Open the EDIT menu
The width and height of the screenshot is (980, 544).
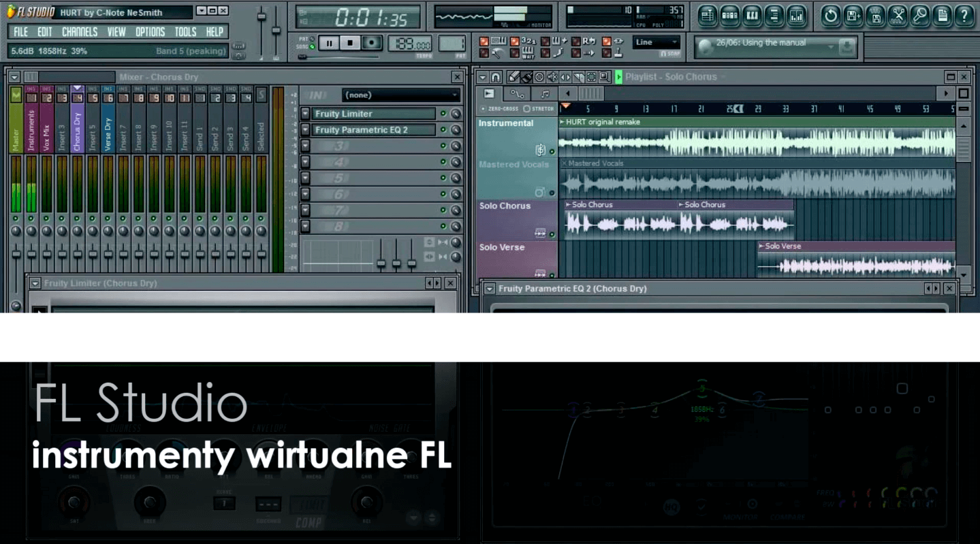[45, 32]
